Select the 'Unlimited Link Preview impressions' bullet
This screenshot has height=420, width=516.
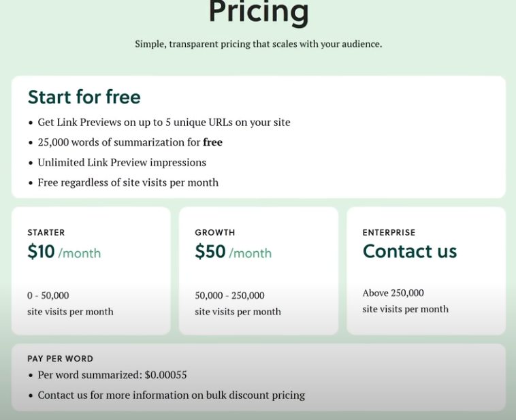pos(121,163)
